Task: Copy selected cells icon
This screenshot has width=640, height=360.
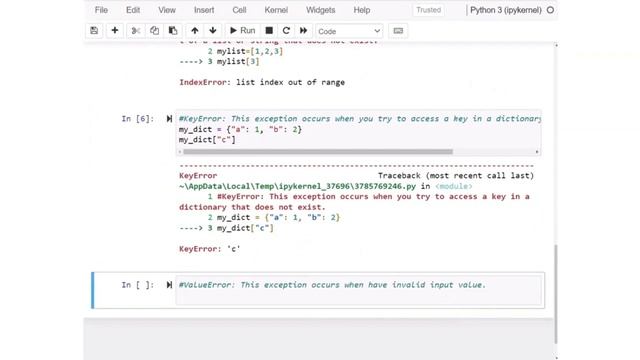Action: tap(154, 31)
